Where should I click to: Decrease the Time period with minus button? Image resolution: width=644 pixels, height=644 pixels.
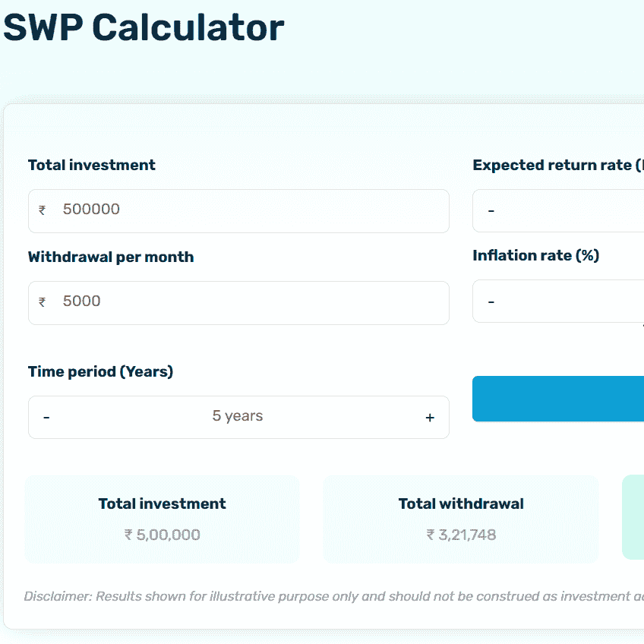(x=46, y=417)
